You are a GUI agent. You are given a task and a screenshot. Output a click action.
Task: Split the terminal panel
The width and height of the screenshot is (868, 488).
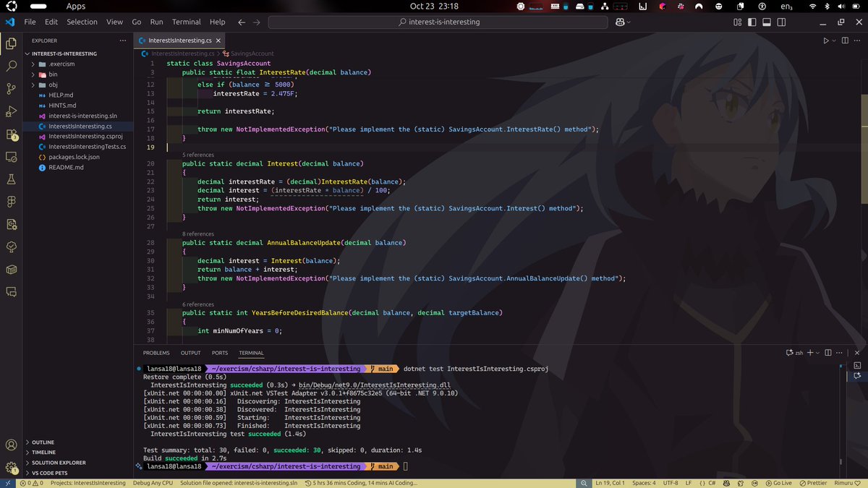(828, 353)
